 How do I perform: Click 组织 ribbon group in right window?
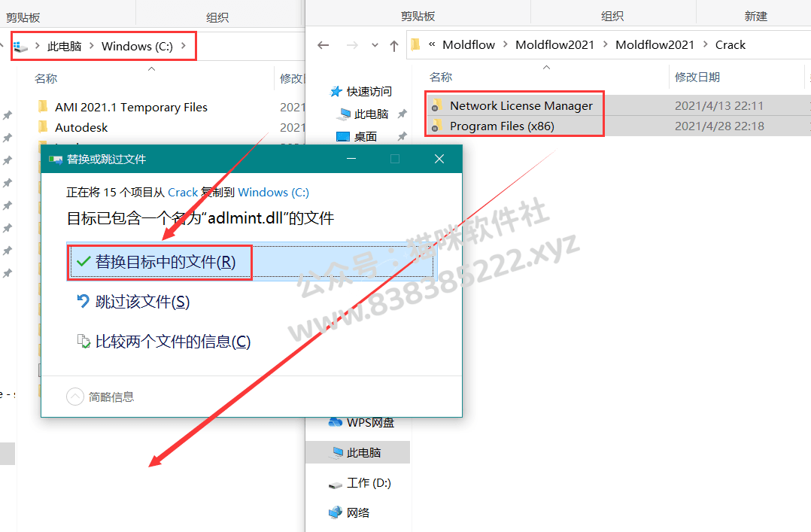(x=612, y=16)
